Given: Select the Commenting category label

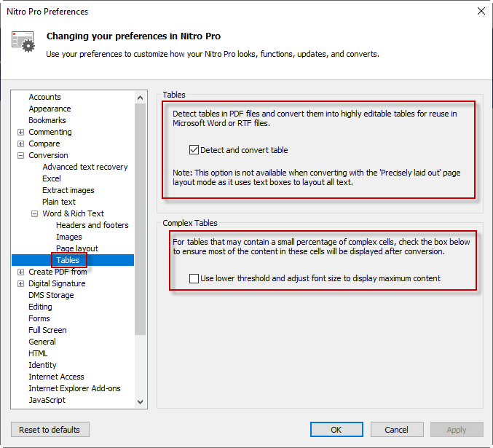Looking at the screenshot, I should (x=50, y=132).
